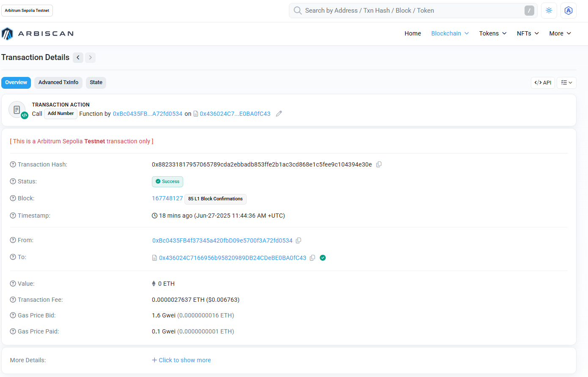This screenshot has width=588, height=377.
Task: Open the Blockchain dropdown menu
Action: pyautogui.click(x=450, y=33)
